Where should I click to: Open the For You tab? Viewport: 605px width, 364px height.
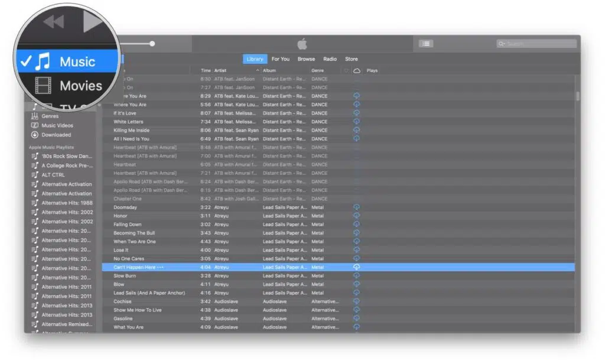281,59
